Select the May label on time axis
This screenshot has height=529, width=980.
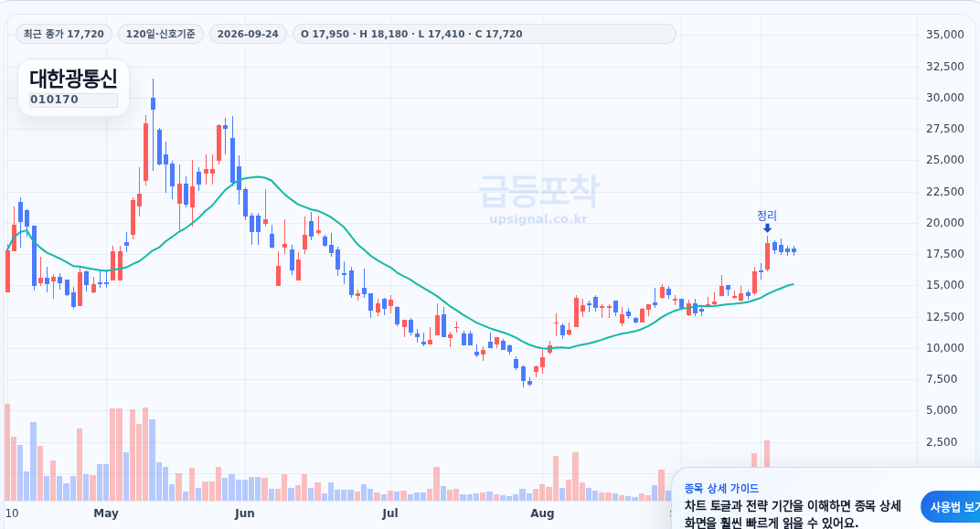tap(106, 513)
